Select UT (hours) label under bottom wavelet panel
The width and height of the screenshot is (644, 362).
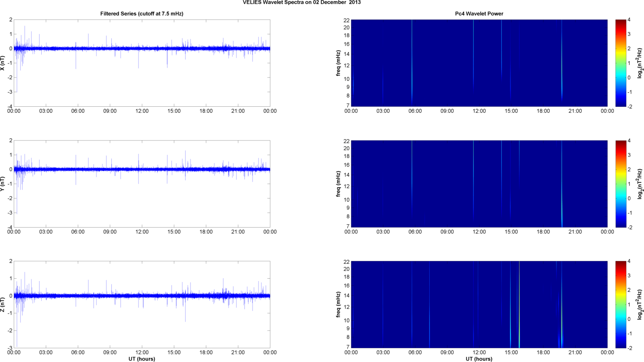pyautogui.click(x=479, y=359)
